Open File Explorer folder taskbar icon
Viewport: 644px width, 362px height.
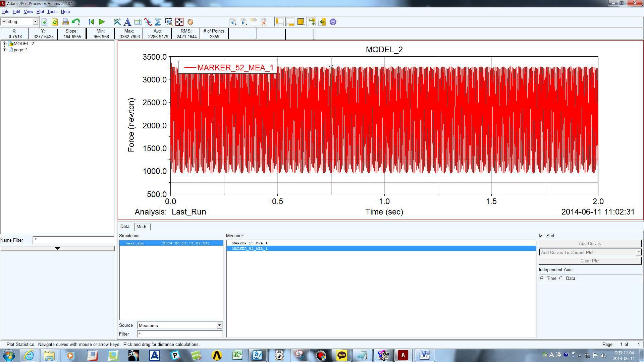pos(49,355)
